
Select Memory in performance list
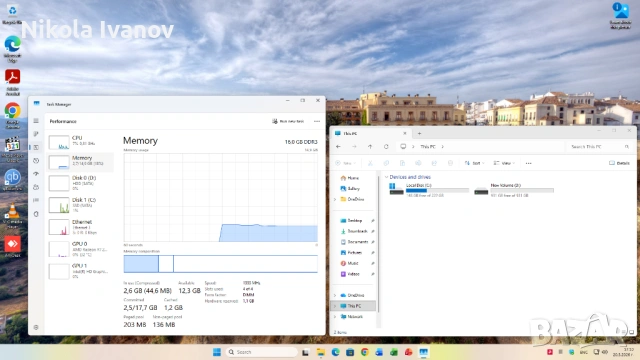pos(80,161)
